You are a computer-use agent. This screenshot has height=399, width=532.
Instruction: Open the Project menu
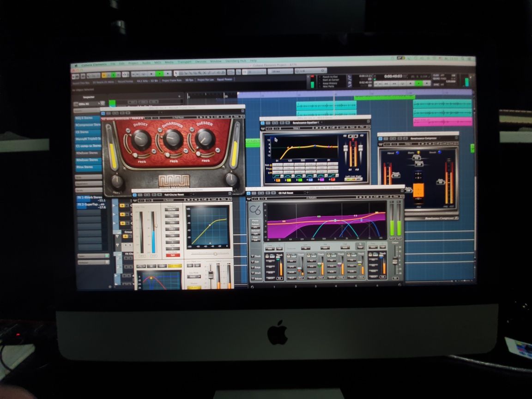click(133, 63)
